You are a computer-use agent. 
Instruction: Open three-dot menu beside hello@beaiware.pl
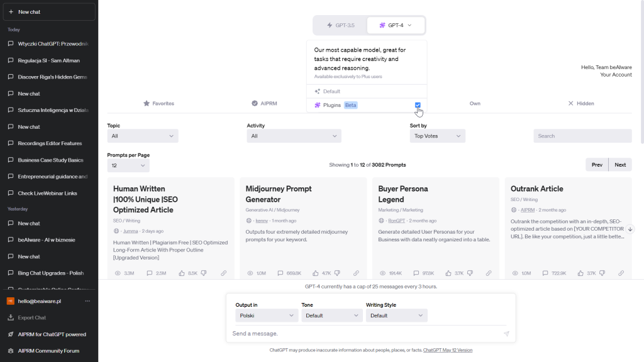point(87,301)
